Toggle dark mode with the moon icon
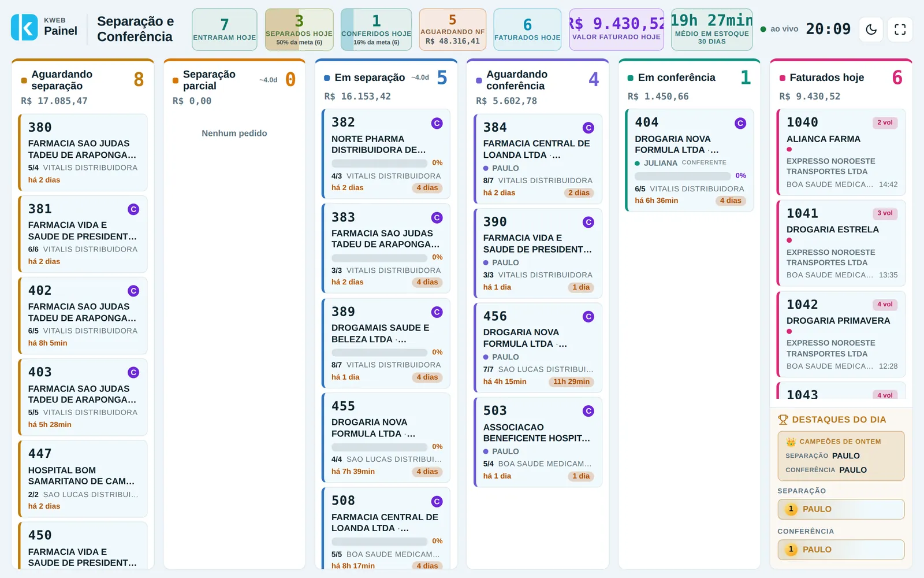924x578 pixels. (x=871, y=29)
